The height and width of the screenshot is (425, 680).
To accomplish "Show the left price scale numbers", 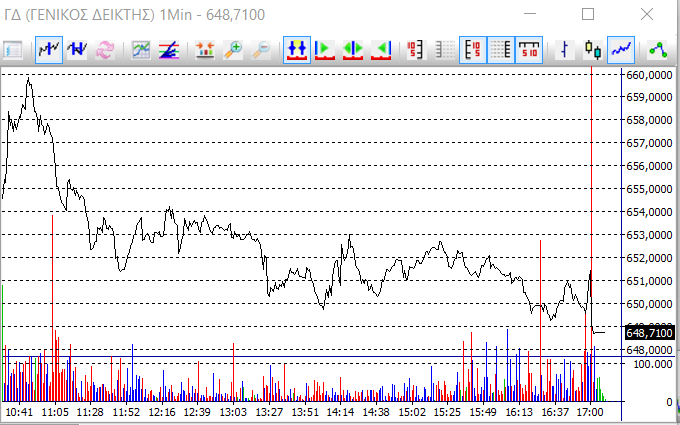I will pyautogui.click(x=417, y=50).
